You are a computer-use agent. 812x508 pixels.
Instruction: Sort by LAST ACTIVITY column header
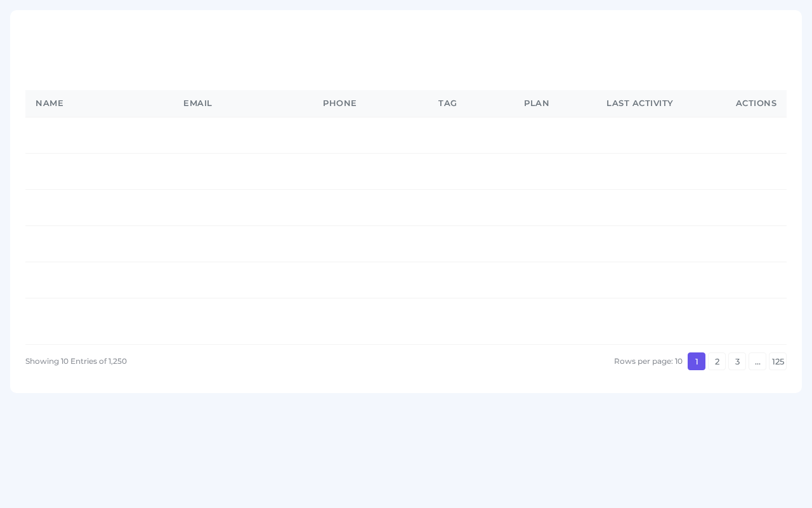tap(639, 103)
